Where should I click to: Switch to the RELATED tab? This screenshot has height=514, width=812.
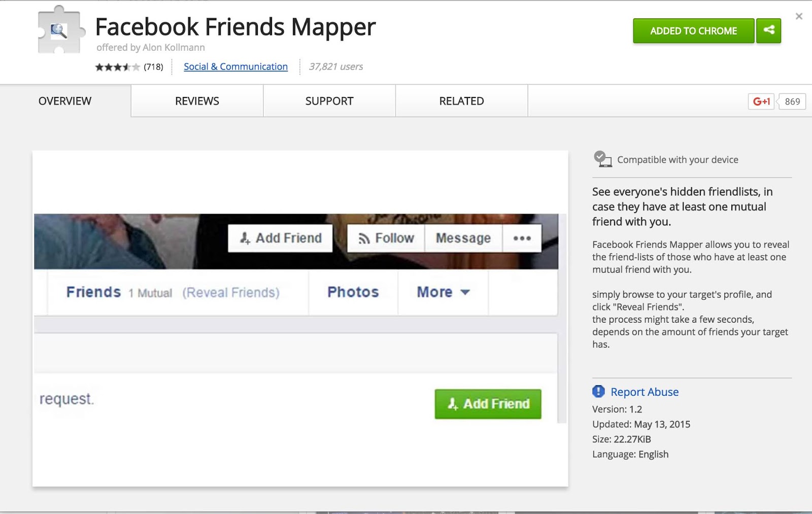[461, 101]
